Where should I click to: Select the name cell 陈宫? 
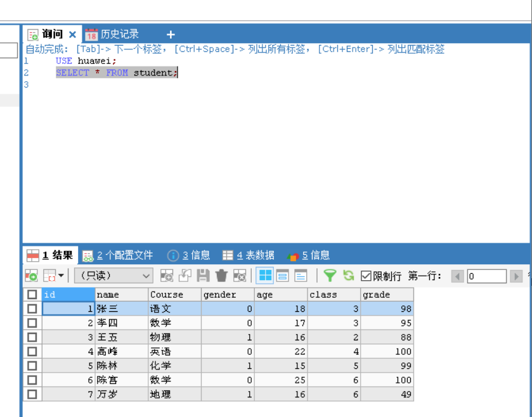(x=122, y=380)
